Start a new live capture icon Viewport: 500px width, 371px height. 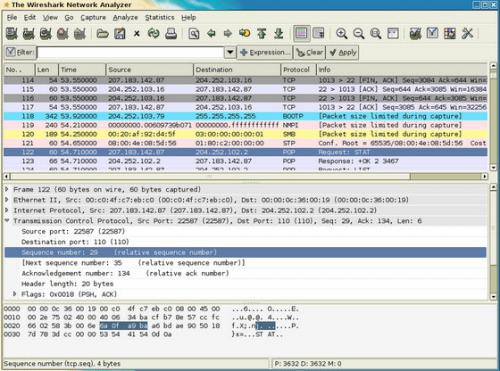[x=46, y=34]
